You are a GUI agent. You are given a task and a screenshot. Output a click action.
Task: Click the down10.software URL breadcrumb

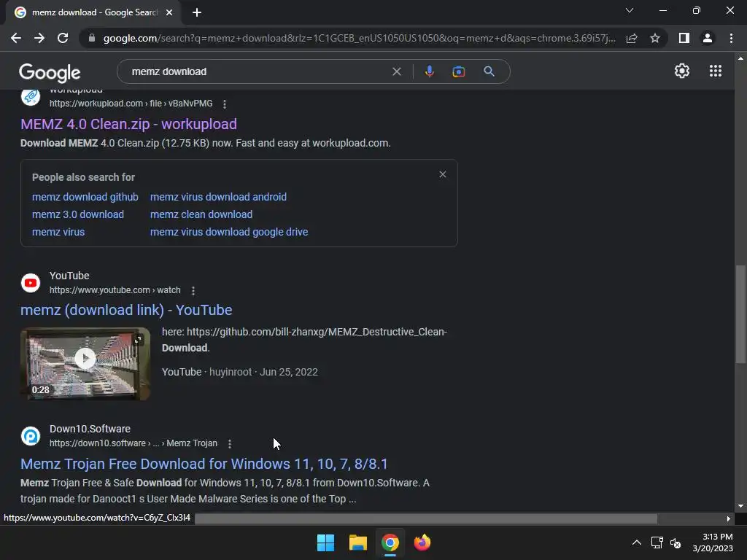click(x=133, y=443)
